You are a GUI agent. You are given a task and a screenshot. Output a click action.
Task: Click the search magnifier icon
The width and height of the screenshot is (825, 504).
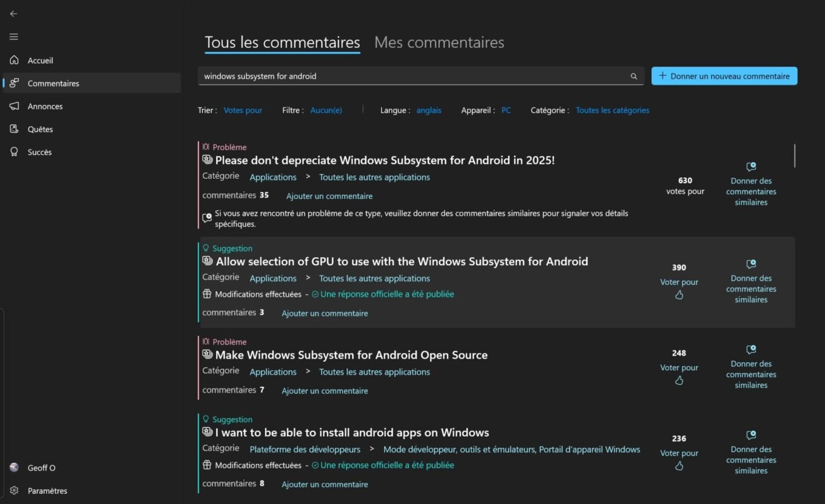click(x=634, y=76)
